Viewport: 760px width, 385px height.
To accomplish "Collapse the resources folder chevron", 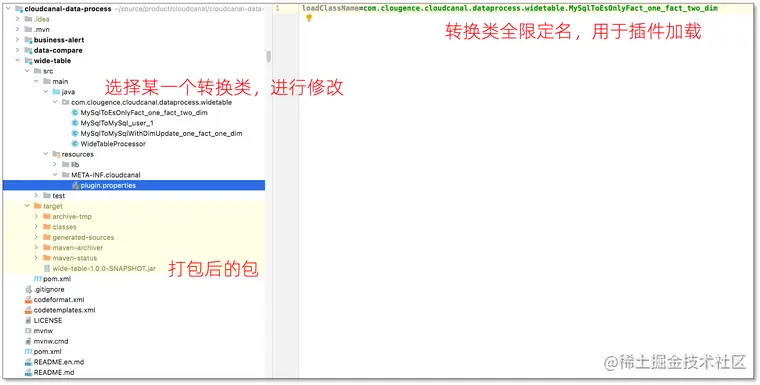I will [x=46, y=154].
